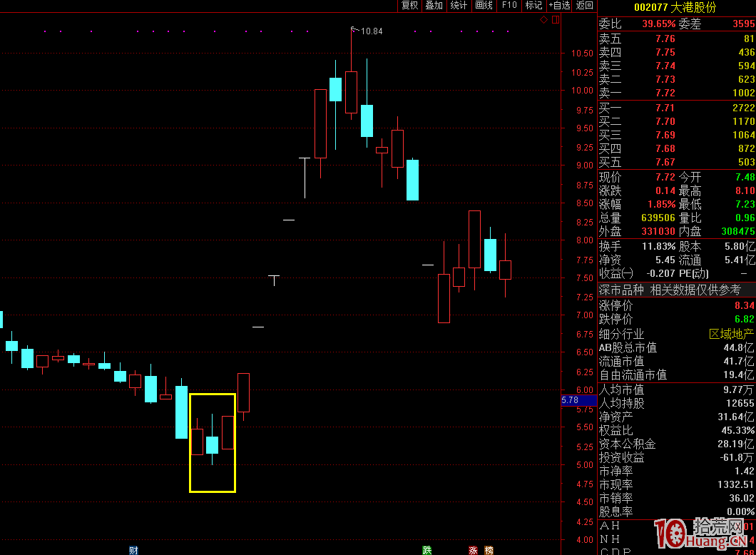
Task: Click the 今开 value 7.48
Action: 745,177
